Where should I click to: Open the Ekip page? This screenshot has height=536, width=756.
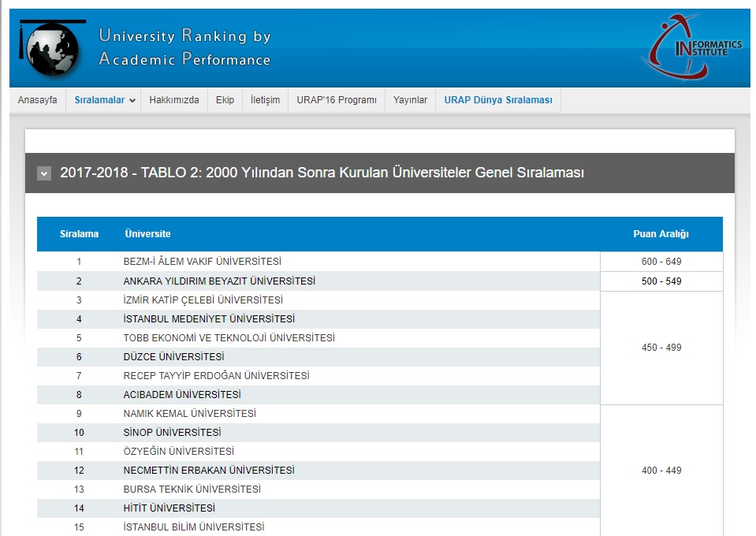[x=225, y=100]
